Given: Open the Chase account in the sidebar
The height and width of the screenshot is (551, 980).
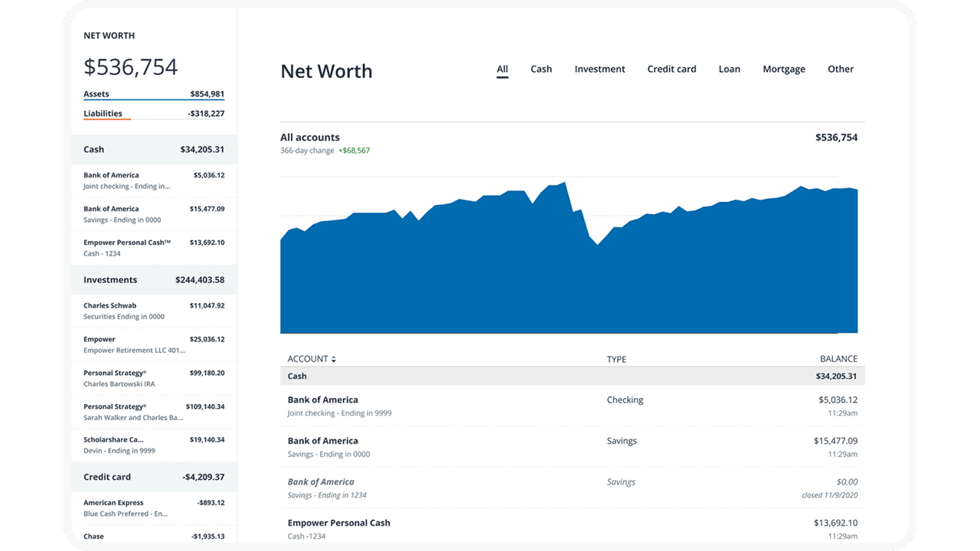Looking at the screenshot, I should [x=153, y=536].
